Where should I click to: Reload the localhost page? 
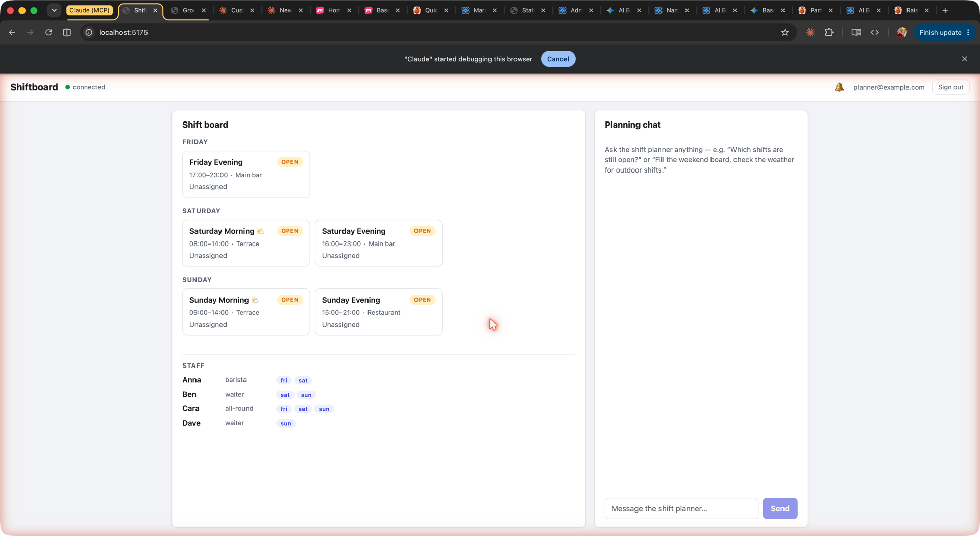pos(48,32)
